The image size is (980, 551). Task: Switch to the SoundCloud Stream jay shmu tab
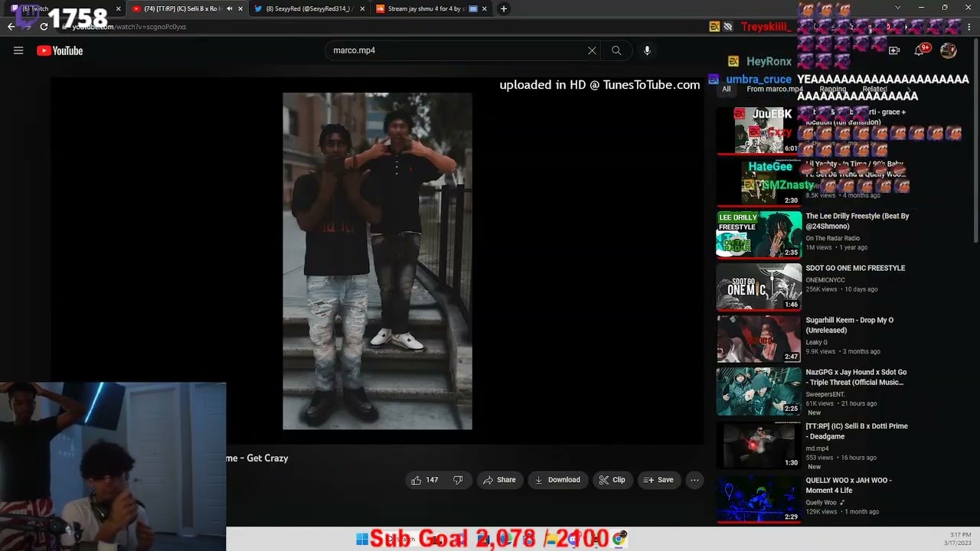430,8
